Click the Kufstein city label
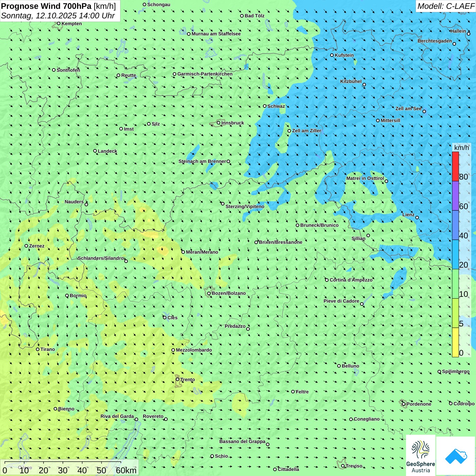This screenshot has height=476, width=476. tap(344, 55)
